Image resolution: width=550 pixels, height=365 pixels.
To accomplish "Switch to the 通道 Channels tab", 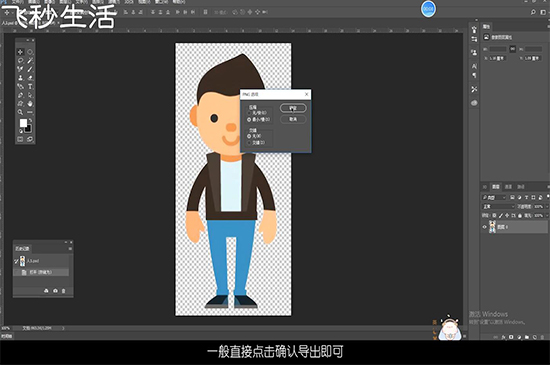I will (x=508, y=187).
